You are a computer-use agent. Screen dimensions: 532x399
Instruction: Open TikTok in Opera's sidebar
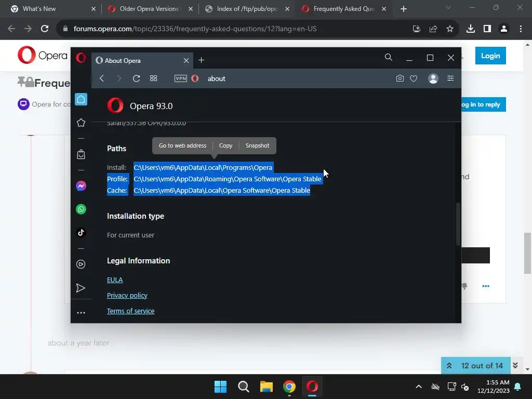click(81, 232)
